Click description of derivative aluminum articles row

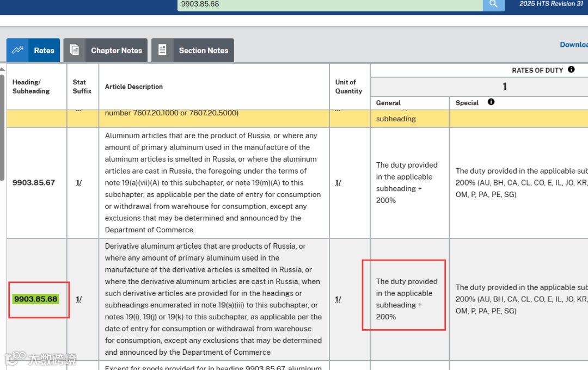[213, 299]
